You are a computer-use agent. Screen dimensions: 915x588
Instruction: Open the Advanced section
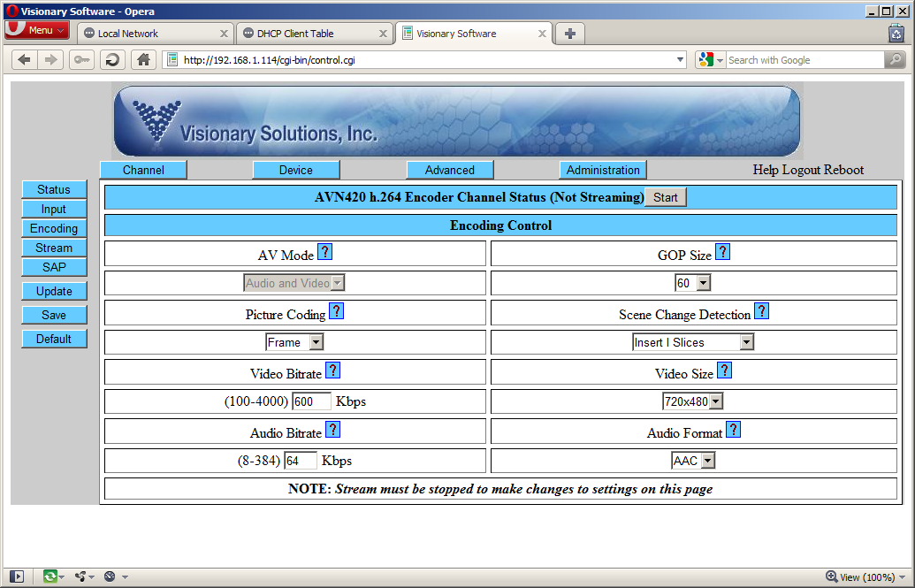point(450,170)
